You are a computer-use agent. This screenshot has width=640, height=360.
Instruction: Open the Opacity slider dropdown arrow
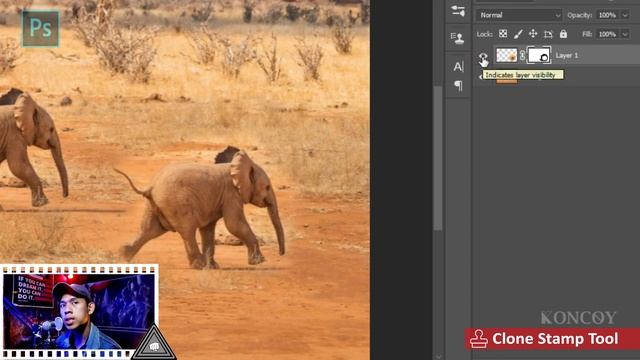[x=625, y=15]
